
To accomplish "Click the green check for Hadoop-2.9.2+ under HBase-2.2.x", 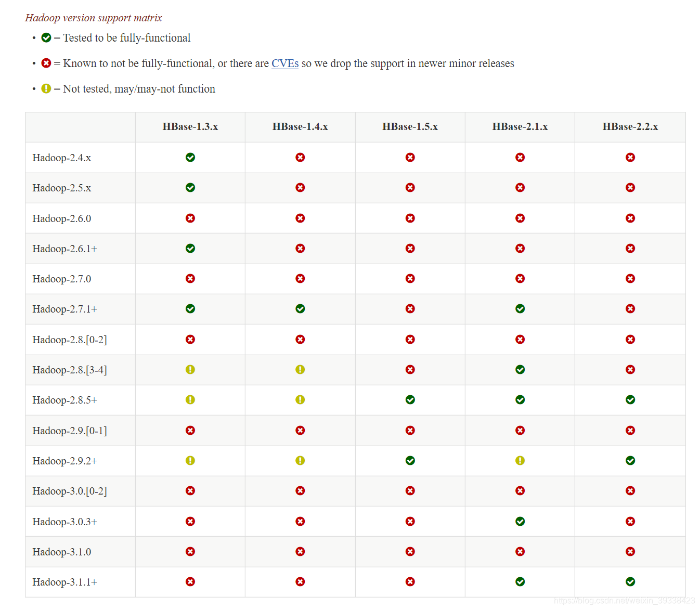I will click(x=630, y=460).
